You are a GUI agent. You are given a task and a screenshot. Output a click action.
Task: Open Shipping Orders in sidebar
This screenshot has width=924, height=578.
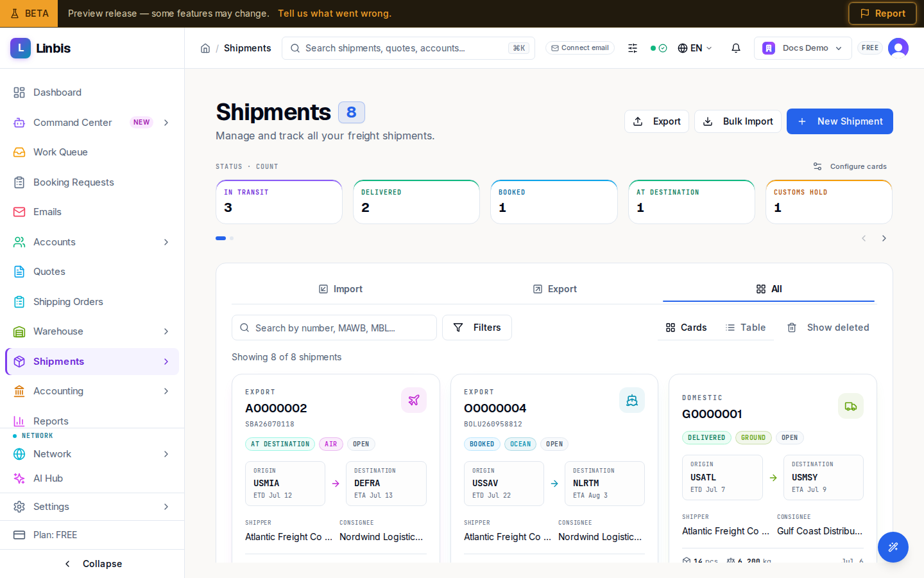pyautogui.click(x=92, y=302)
